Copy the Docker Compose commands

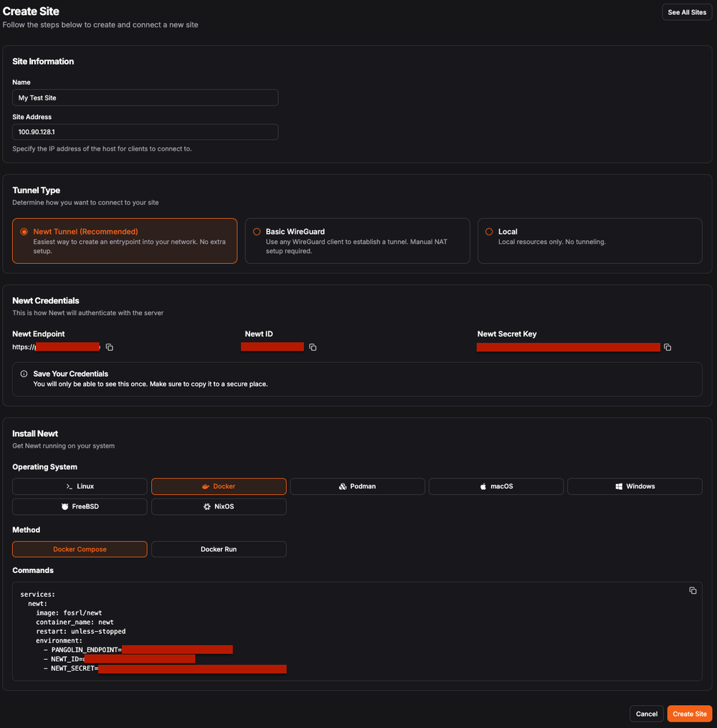(693, 590)
